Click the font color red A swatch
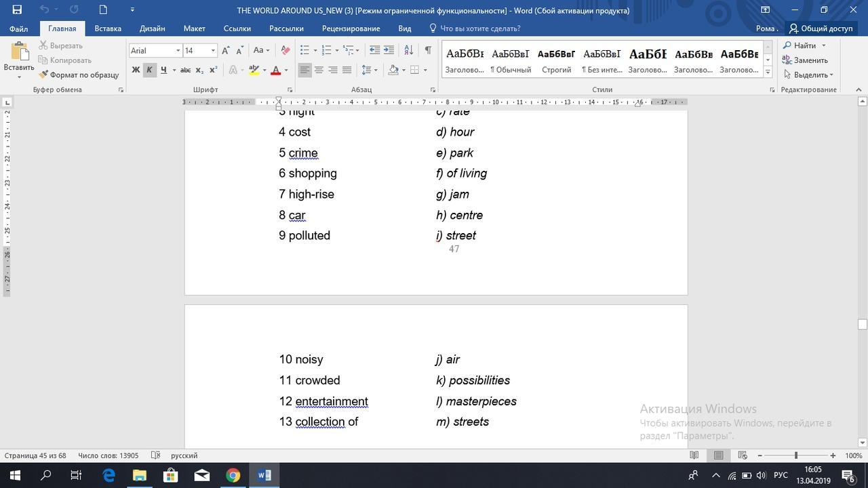Image resolution: width=868 pixels, height=488 pixels. click(275, 70)
